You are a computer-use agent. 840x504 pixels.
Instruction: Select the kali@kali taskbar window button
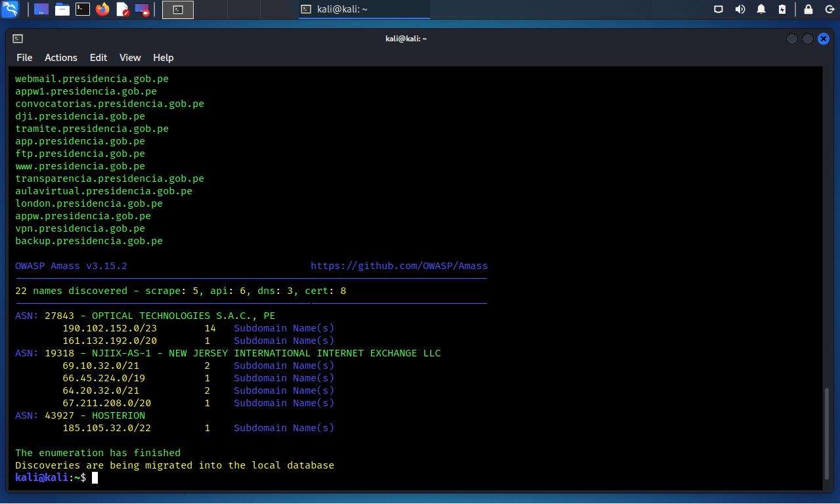(x=364, y=9)
